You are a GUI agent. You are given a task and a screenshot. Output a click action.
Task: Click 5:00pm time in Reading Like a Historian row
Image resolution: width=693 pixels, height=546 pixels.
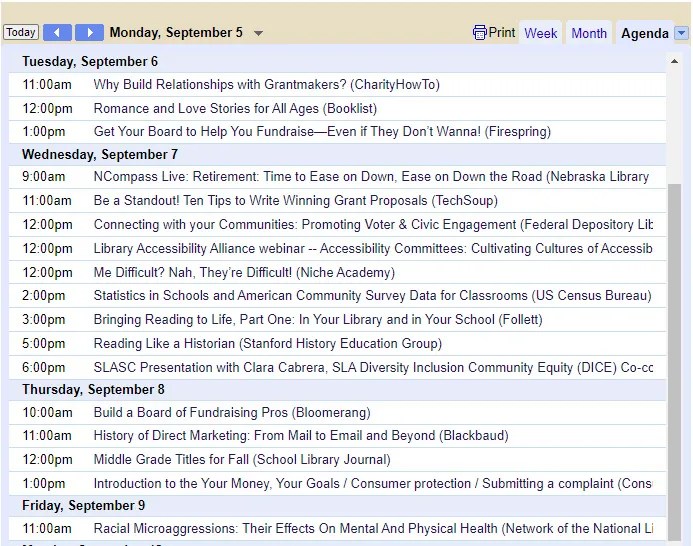[43, 343]
